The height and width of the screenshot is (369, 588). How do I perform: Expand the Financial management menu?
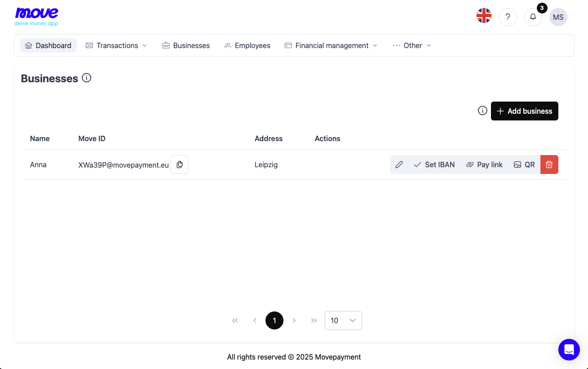click(331, 45)
